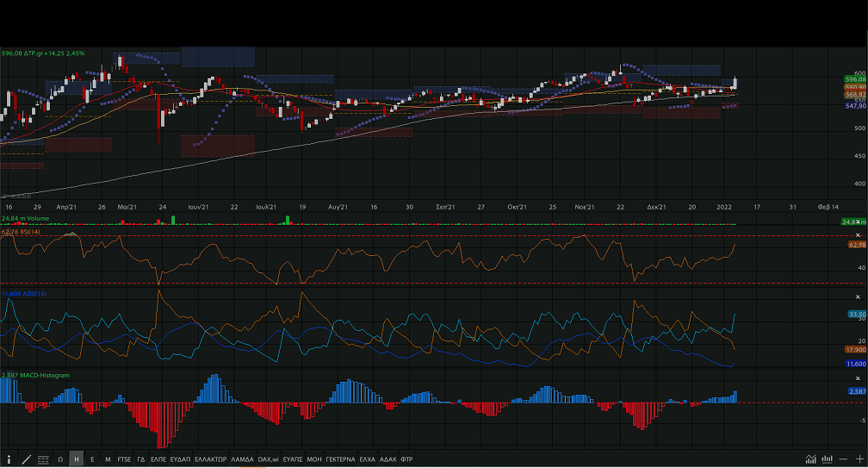Select the trend line drawing tool
This screenshot has height=468, width=868.
[27, 459]
